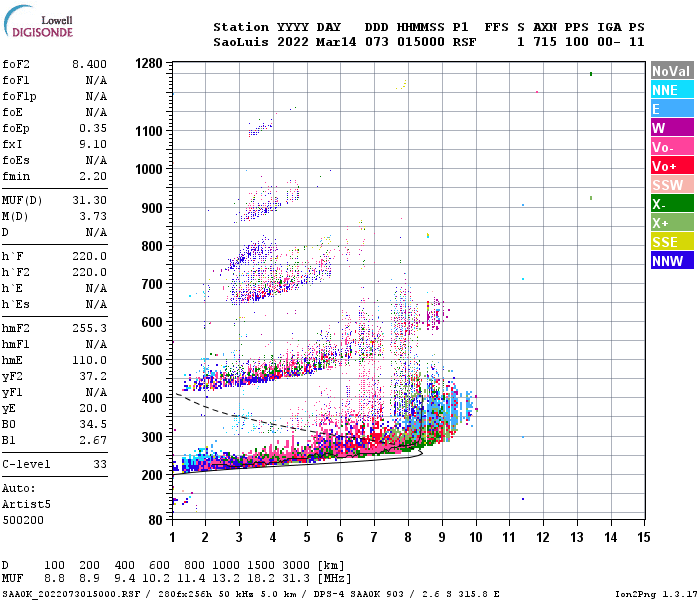
Task: Click the 80 km axis label
Action: click(155, 520)
